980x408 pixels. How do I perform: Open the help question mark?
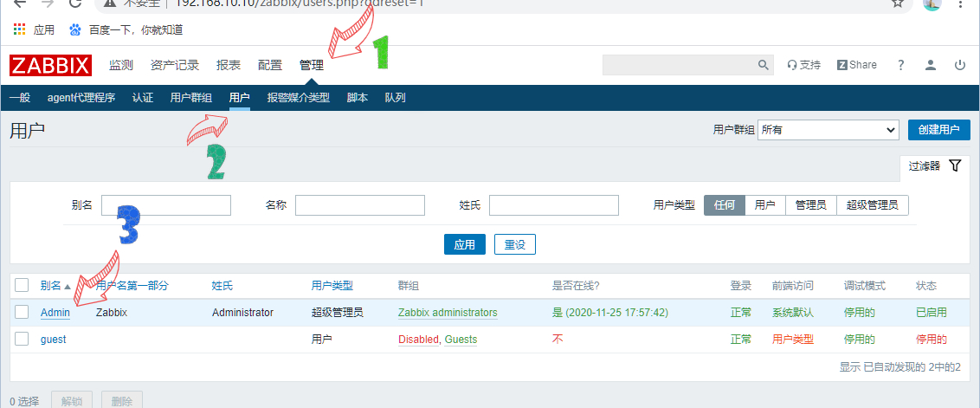click(x=900, y=65)
